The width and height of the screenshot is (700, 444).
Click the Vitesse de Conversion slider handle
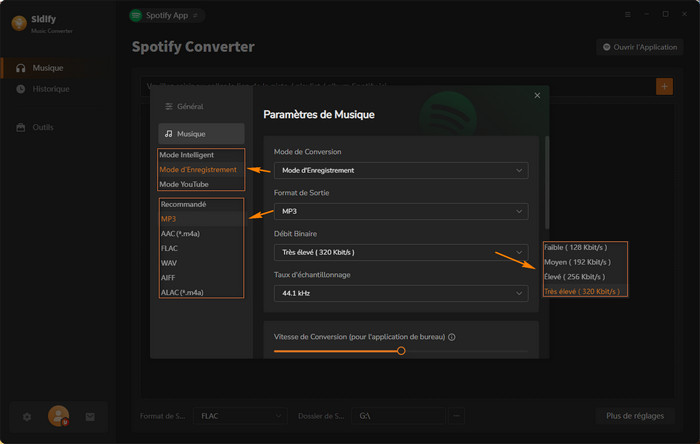pos(401,351)
